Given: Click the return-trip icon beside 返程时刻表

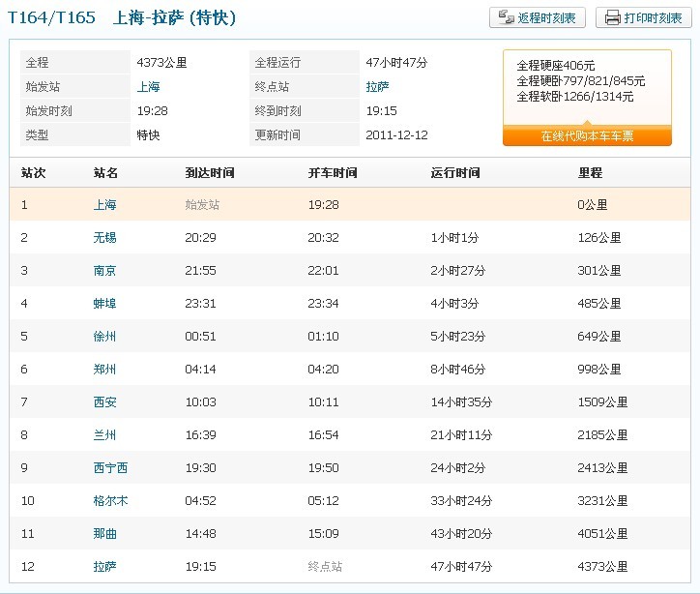Looking at the screenshot, I should coord(507,17).
